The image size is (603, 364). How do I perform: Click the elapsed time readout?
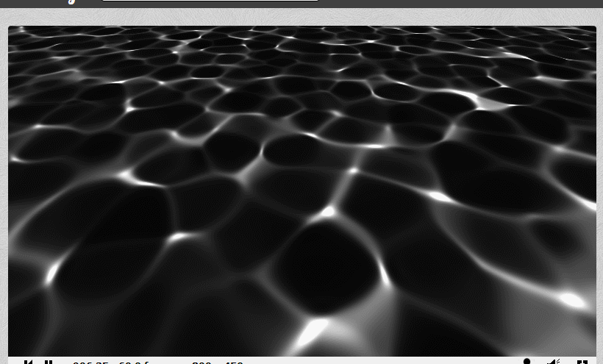click(x=90, y=363)
